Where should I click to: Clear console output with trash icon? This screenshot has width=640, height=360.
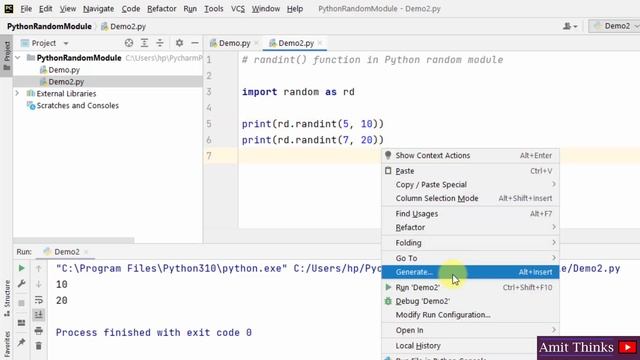(x=39, y=346)
